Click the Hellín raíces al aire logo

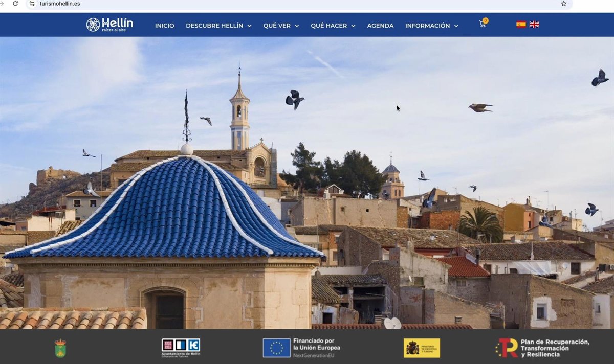pyautogui.click(x=109, y=25)
